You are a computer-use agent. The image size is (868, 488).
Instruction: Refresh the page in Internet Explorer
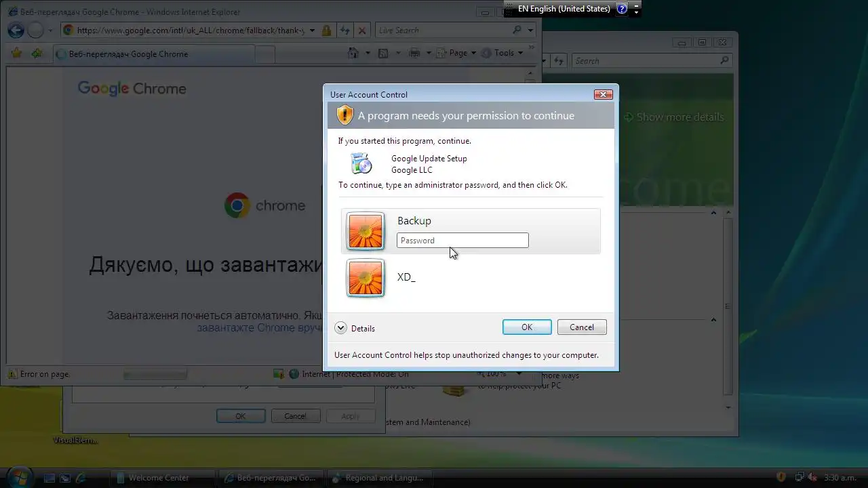pyautogui.click(x=345, y=30)
